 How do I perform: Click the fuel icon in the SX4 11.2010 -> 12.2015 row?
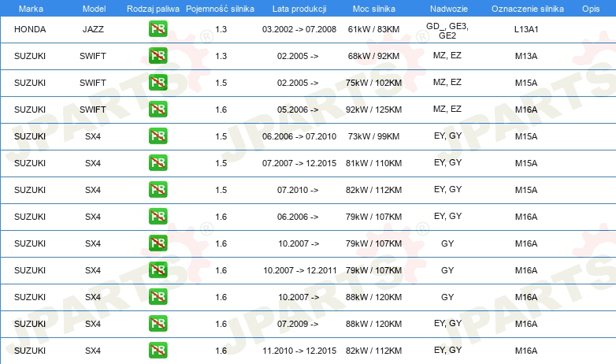(x=158, y=351)
